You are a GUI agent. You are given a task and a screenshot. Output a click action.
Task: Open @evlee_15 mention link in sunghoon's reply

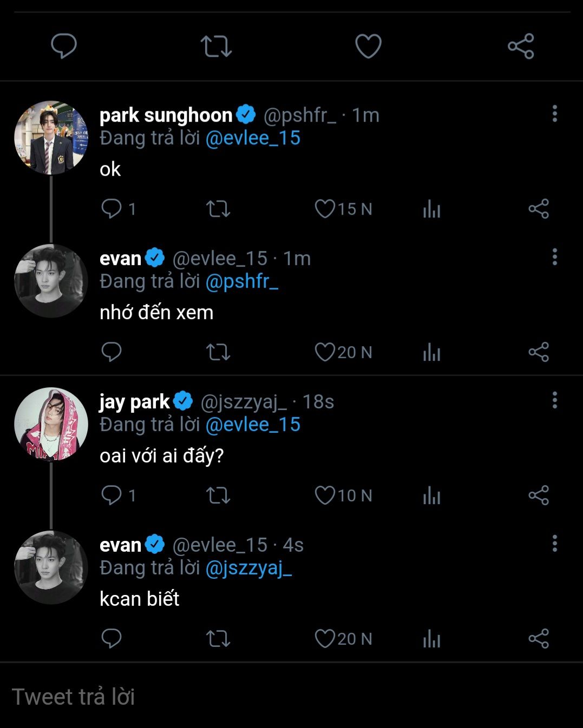coord(253,138)
